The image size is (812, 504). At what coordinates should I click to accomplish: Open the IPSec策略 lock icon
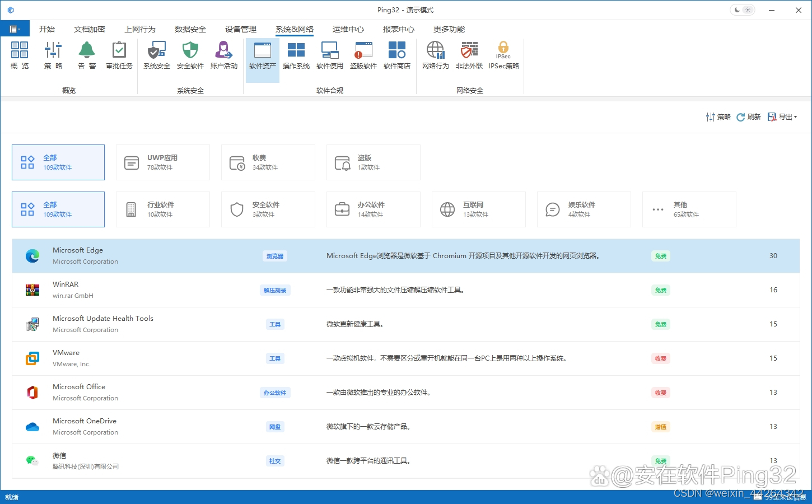[503, 55]
